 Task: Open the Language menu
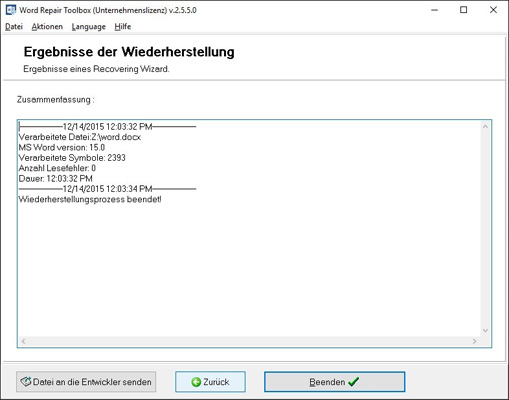[89, 27]
